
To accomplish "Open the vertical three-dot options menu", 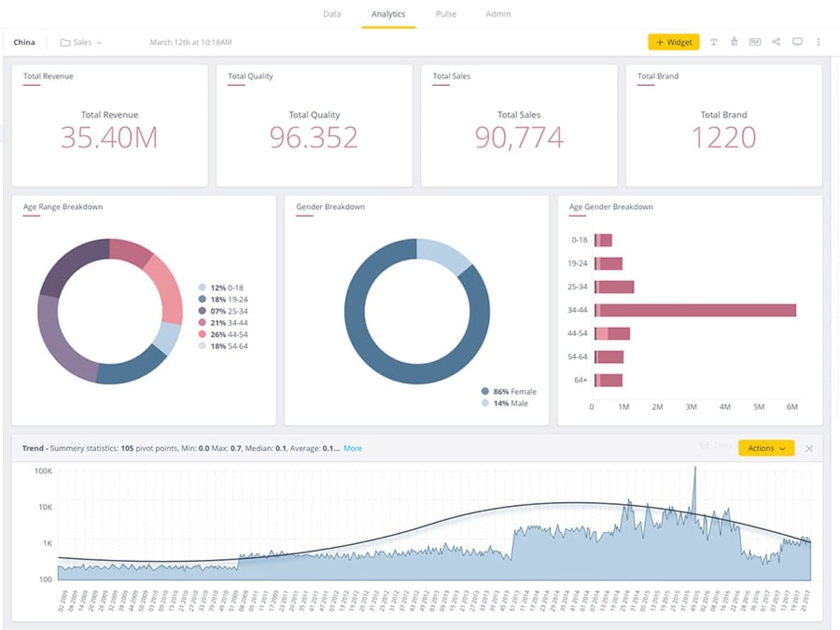I will 818,42.
